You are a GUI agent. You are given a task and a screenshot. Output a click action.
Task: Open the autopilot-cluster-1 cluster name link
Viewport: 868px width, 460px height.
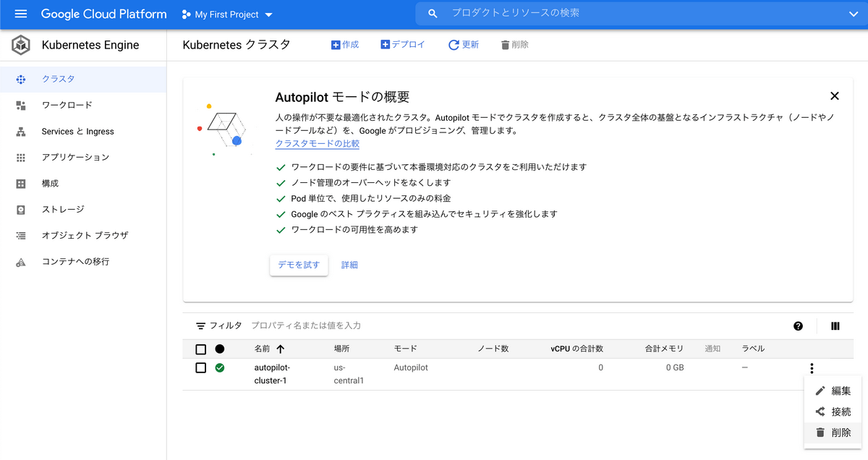(x=272, y=374)
